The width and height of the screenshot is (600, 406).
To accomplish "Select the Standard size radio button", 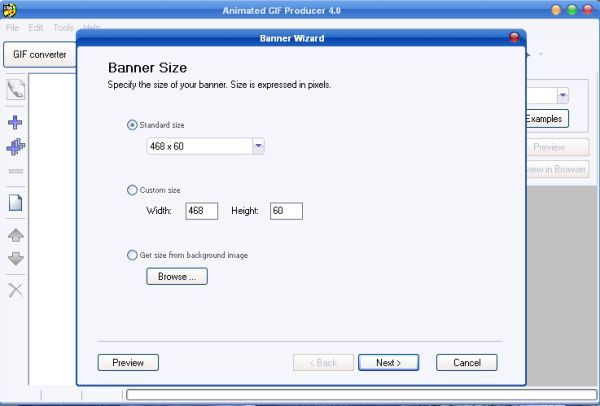I will [132, 125].
